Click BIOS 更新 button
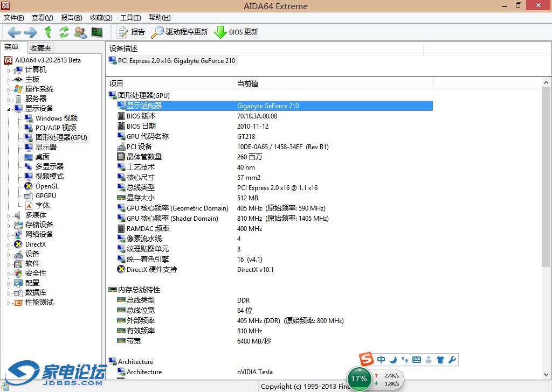The height and width of the screenshot is (392, 552). [x=236, y=32]
